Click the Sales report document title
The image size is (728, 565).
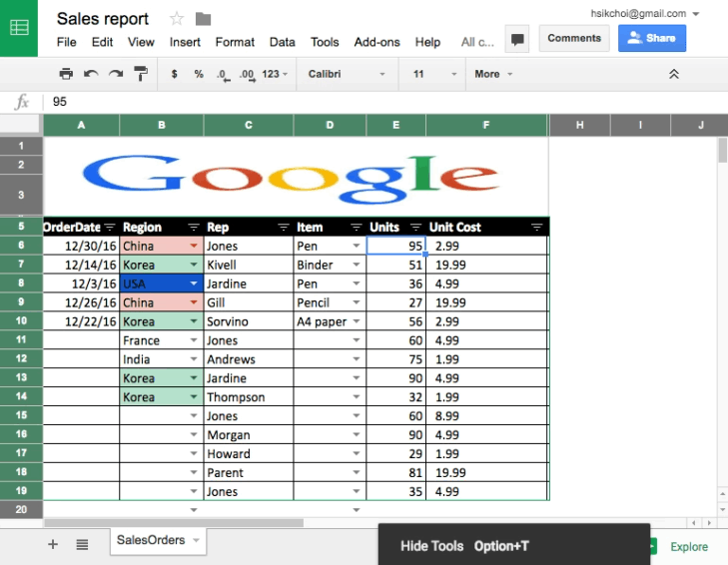click(103, 19)
